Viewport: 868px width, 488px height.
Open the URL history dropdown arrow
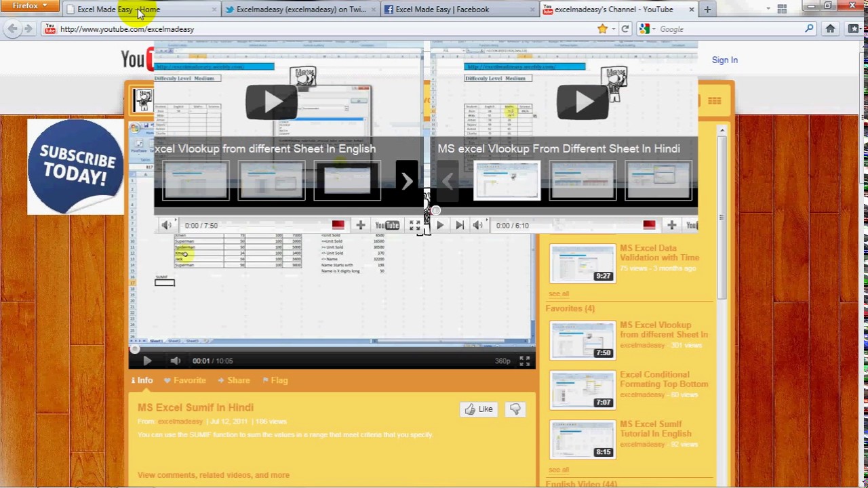click(613, 29)
